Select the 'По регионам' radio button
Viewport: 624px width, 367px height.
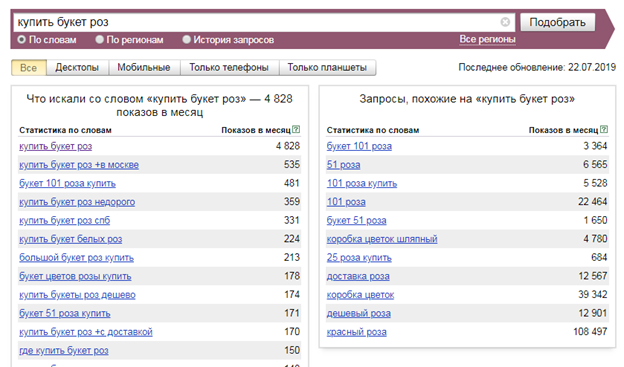tap(99, 39)
